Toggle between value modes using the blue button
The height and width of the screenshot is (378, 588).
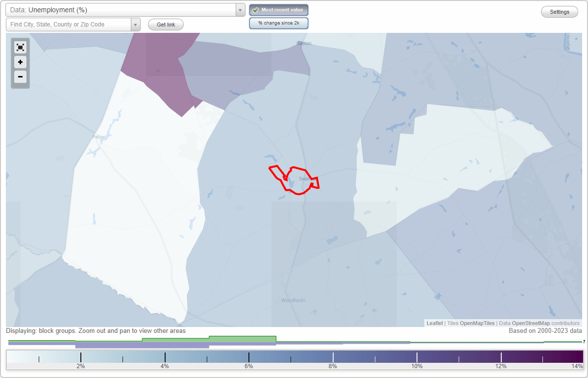click(x=279, y=23)
